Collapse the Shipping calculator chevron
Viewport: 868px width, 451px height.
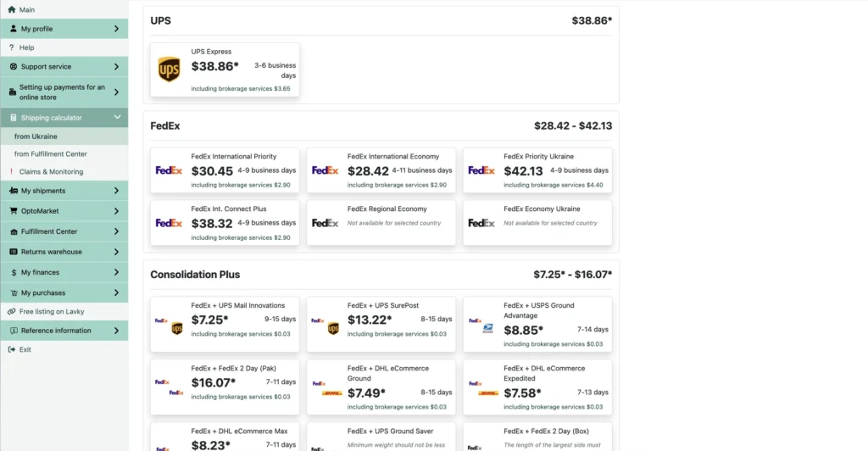click(x=117, y=117)
